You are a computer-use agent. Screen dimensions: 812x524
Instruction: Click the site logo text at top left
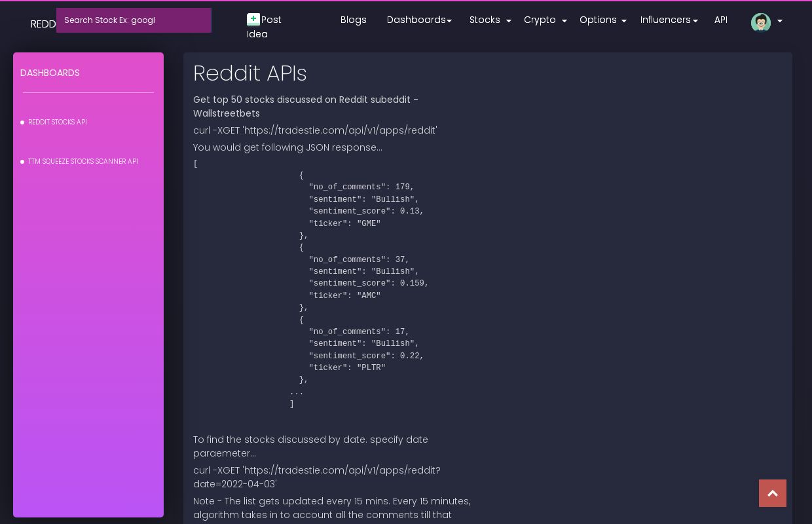(43, 24)
